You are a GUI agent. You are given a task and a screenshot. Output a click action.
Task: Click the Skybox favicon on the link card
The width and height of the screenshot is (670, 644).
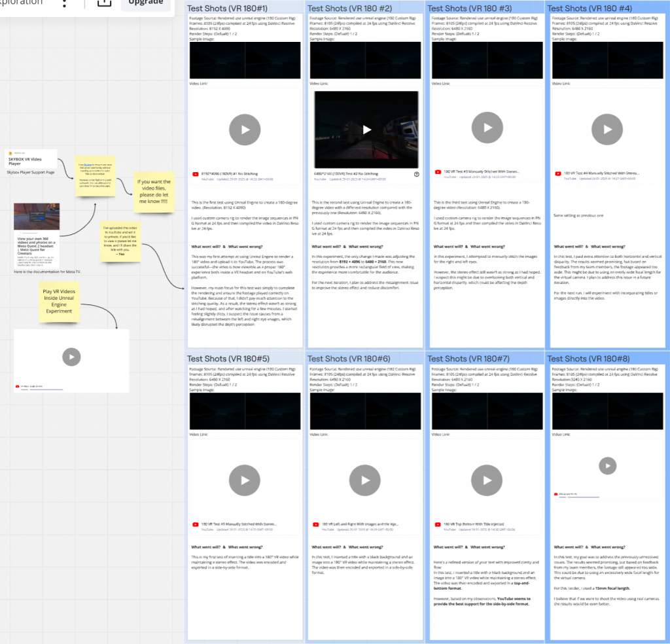point(10,152)
